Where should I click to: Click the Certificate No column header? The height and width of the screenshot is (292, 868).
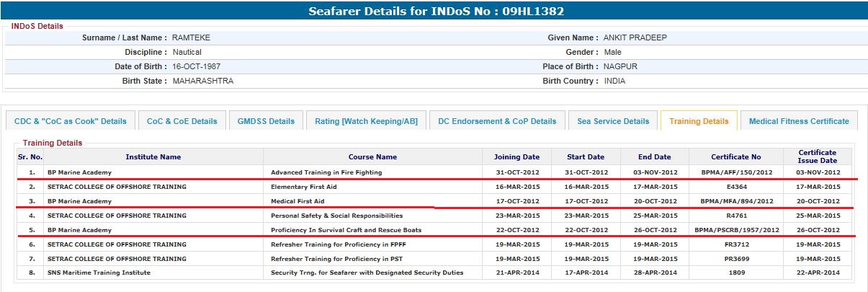(736, 157)
